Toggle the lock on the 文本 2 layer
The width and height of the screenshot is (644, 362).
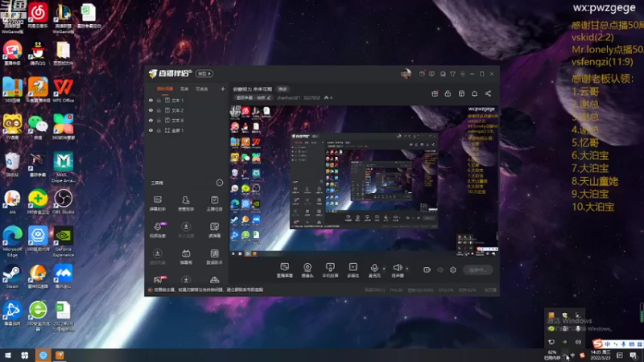159,110
